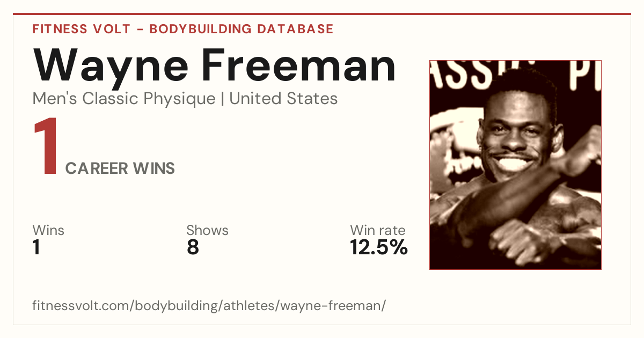Select the 12.5% win rate value
This screenshot has height=338, width=644.
click(x=379, y=247)
